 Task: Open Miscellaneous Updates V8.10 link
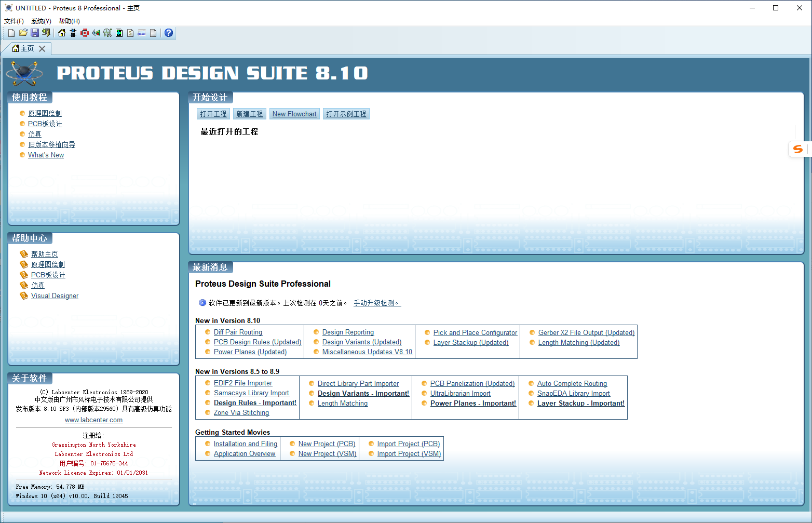pos(367,352)
